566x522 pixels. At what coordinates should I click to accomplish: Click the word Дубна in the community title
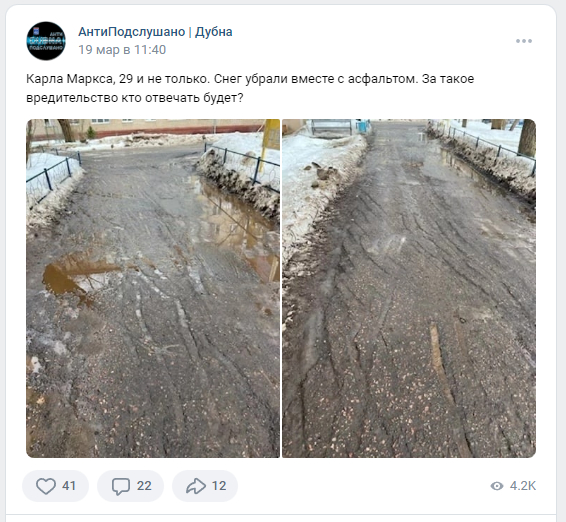point(214,32)
